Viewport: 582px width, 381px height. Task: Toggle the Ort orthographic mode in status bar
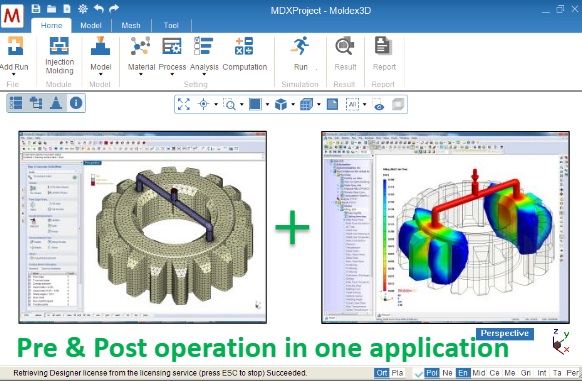tap(382, 373)
